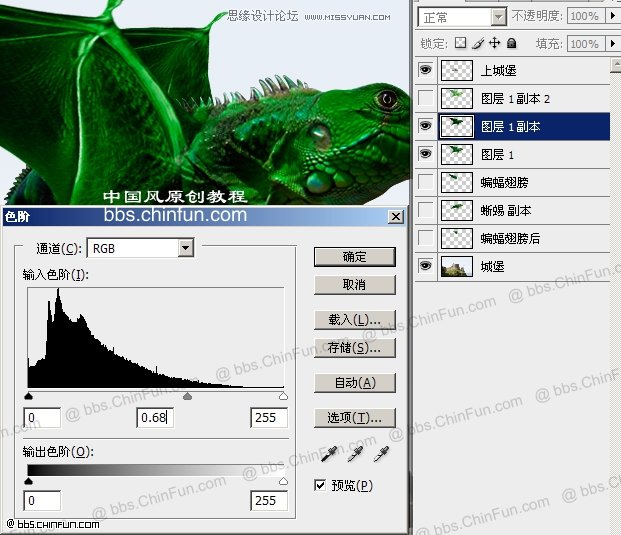This screenshot has height=535, width=621.
Task: Click the 城堡 layer name
Action: (492, 266)
